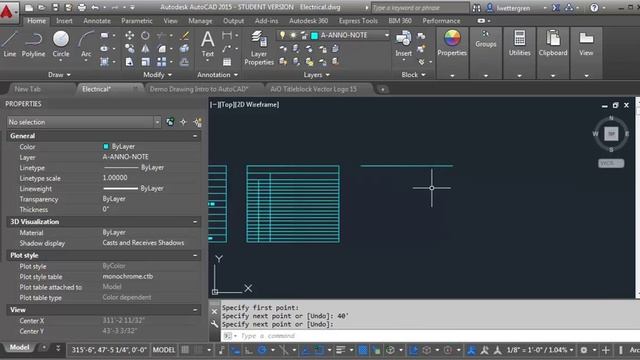Toggle grid display in status bar

185,350
